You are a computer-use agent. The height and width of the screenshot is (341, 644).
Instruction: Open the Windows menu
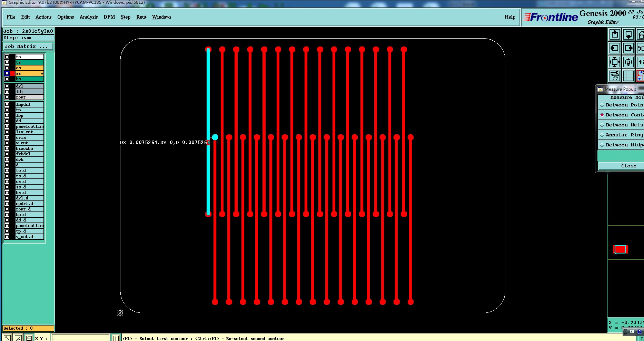(x=162, y=17)
